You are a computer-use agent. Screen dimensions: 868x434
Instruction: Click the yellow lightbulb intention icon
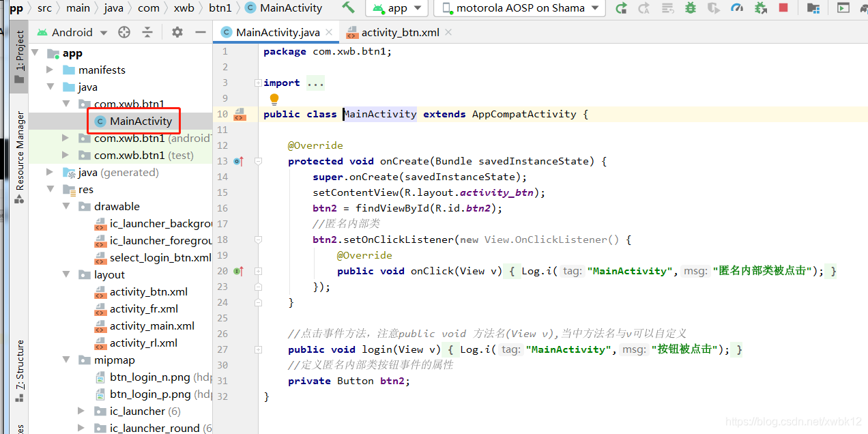pyautogui.click(x=274, y=100)
